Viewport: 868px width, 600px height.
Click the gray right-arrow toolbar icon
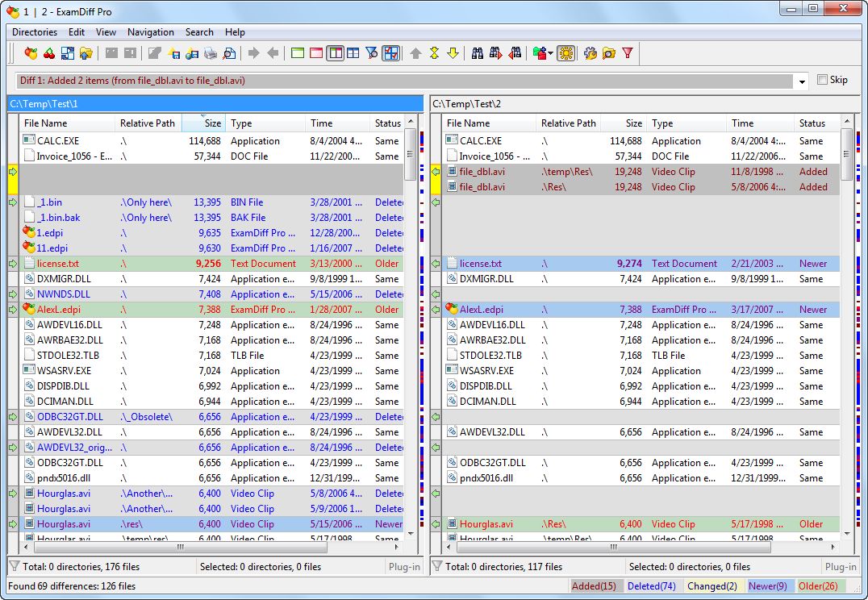(253, 53)
